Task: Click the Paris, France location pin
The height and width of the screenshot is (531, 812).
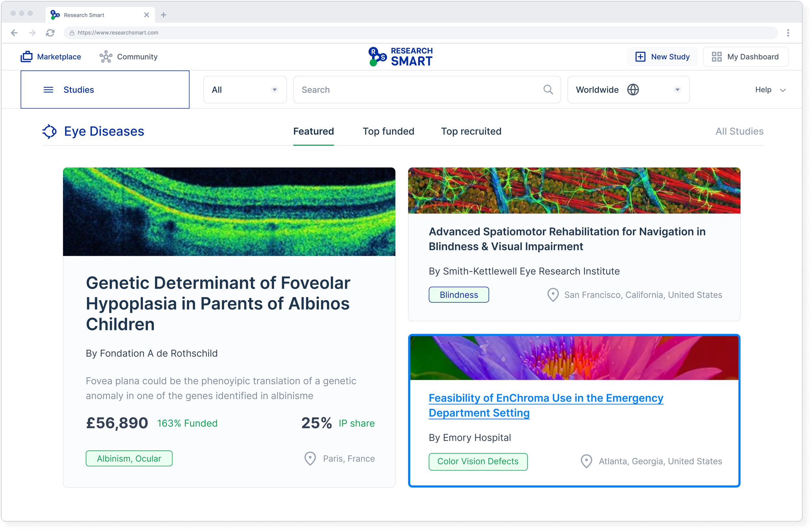Action: pyautogui.click(x=310, y=458)
